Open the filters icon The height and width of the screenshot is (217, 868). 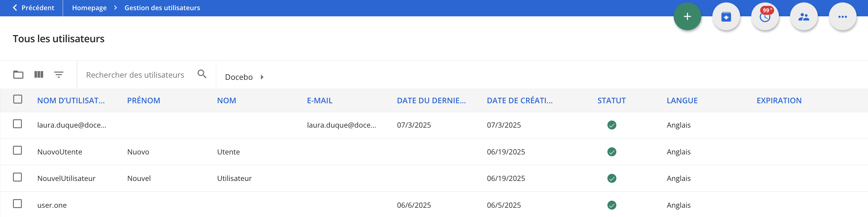(59, 75)
